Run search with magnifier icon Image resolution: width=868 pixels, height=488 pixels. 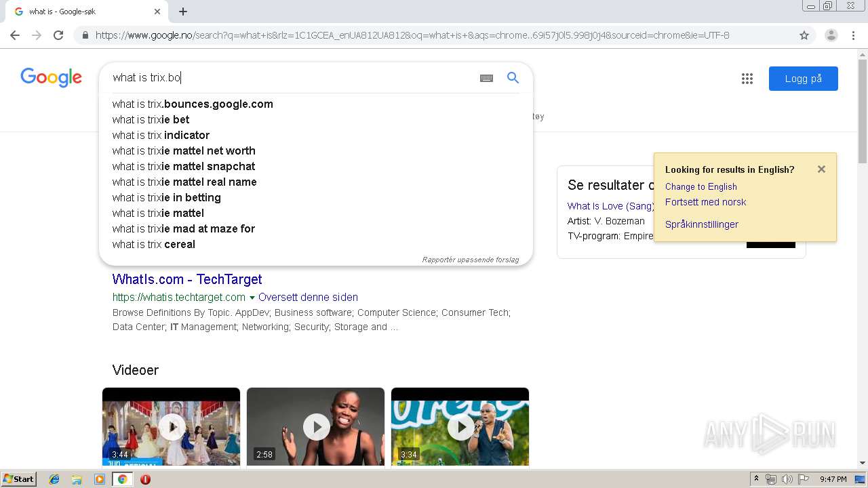click(513, 77)
